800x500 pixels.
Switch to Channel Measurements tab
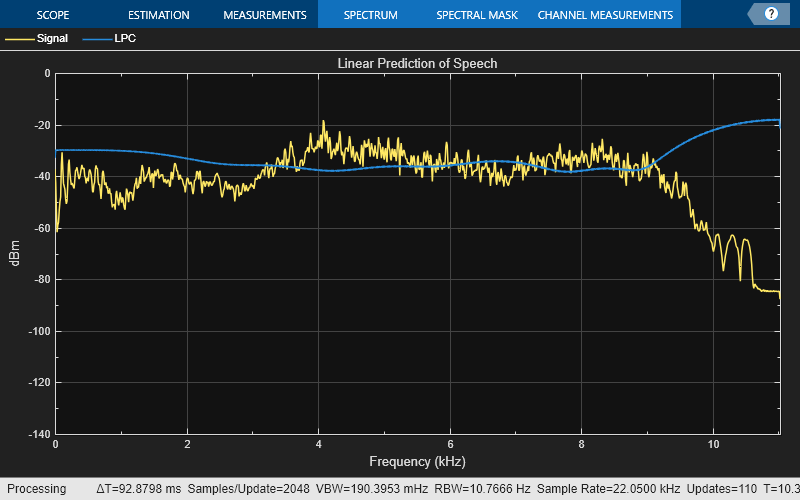(x=605, y=15)
